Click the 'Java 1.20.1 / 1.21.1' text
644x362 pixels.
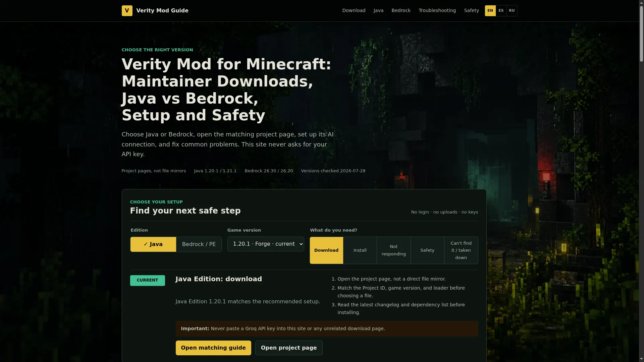[x=215, y=171]
